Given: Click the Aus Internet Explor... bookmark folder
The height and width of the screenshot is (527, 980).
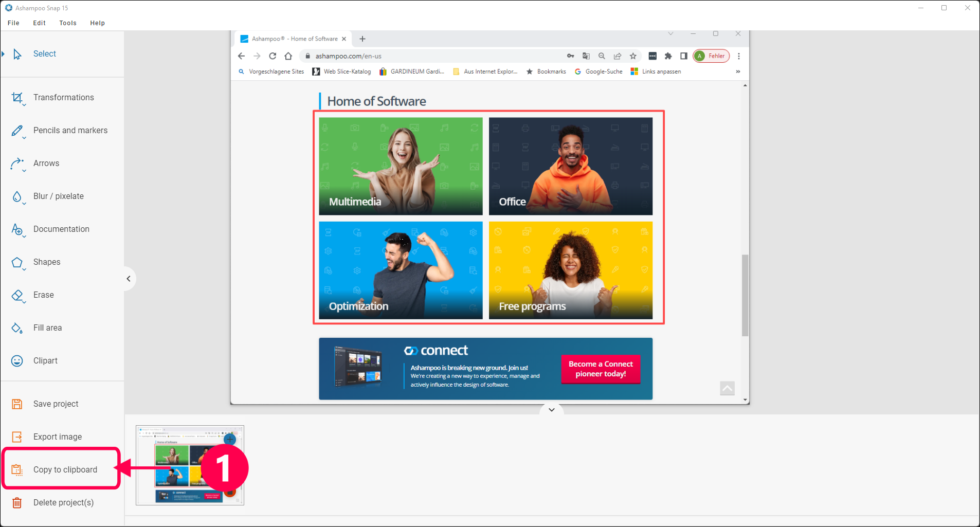Looking at the screenshot, I should [x=485, y=71].
